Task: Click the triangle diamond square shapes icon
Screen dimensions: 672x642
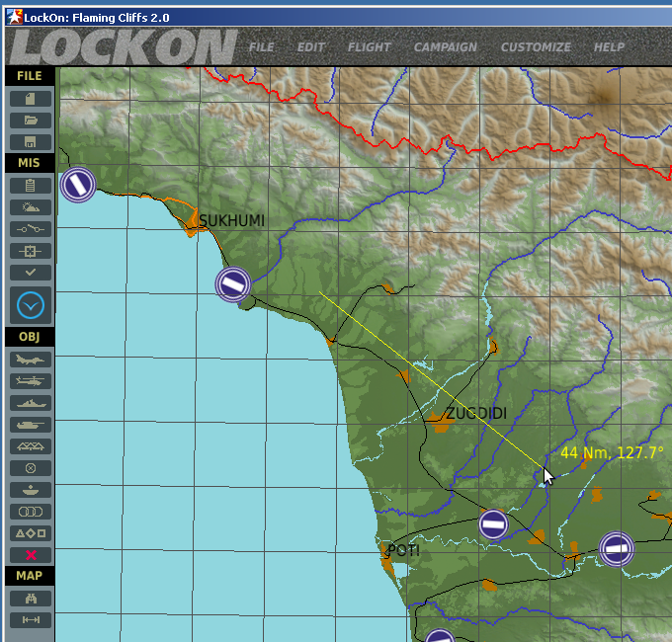Action: (31, 533)
